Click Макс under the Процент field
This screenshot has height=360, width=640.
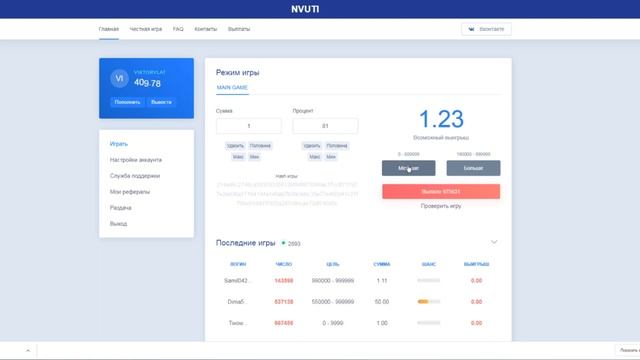(315, 157)
